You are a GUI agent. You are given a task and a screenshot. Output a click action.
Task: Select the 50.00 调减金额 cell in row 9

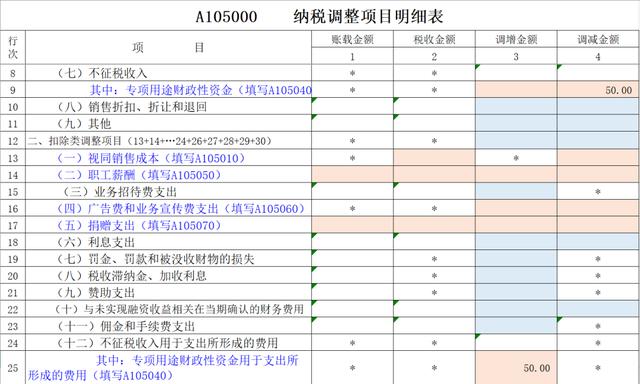pyautogui.click(x=598, y=89)
